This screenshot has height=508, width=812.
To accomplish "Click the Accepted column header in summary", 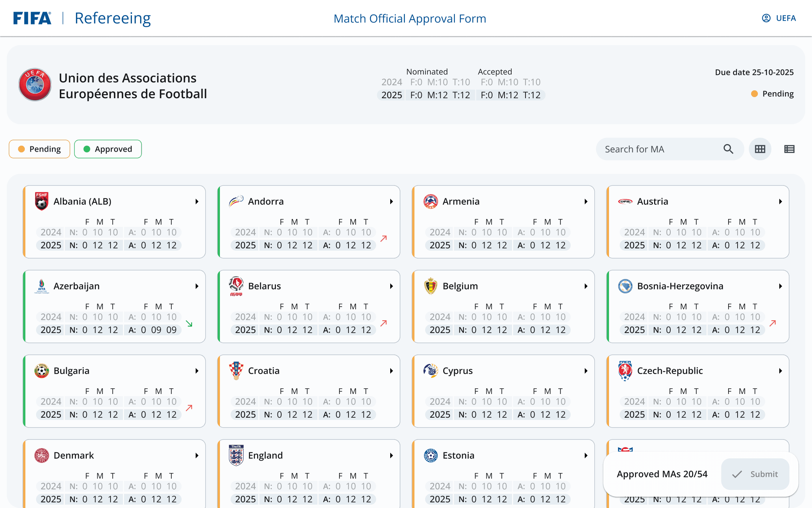I will click(x=495, y=71).
